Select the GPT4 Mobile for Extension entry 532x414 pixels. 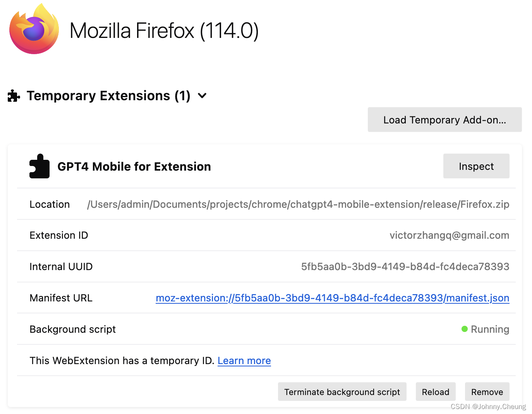click(134, 166)
